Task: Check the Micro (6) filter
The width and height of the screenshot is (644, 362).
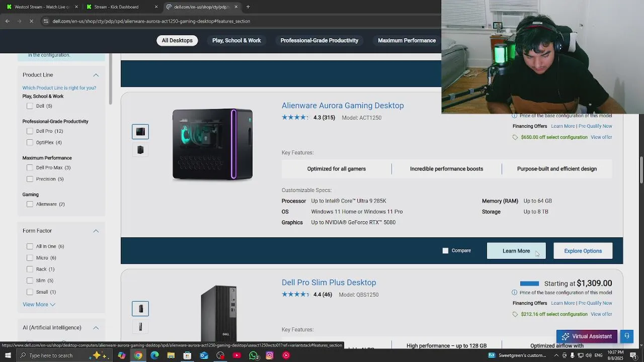Action: pyautogui.click(x=30, y=258)
